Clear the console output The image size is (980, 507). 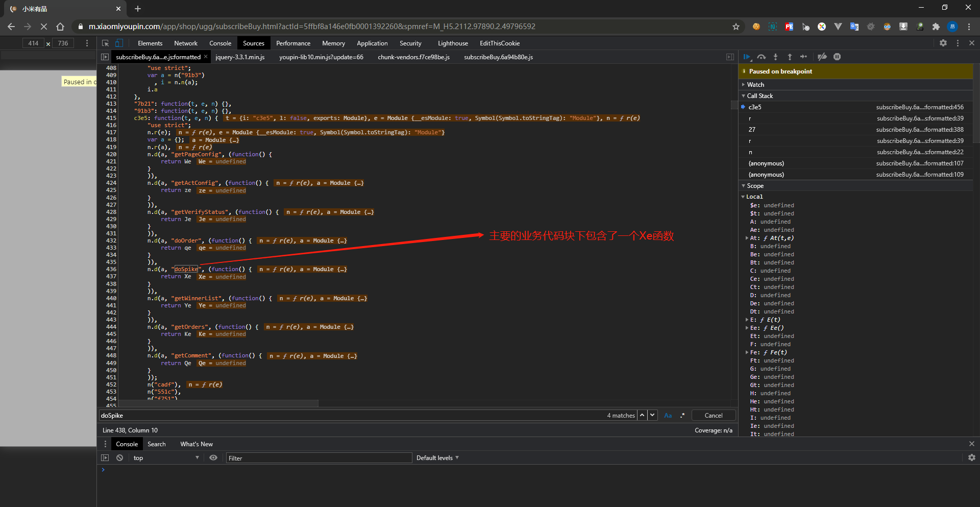pyautogui.click(x=119, y=458)
